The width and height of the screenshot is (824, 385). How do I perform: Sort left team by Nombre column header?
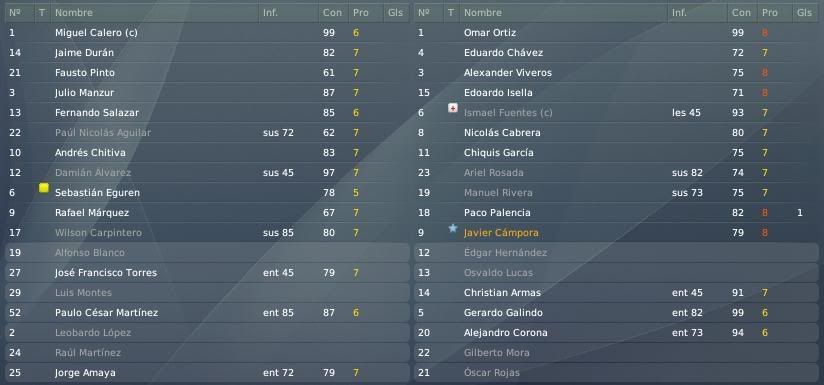point(74,13)
